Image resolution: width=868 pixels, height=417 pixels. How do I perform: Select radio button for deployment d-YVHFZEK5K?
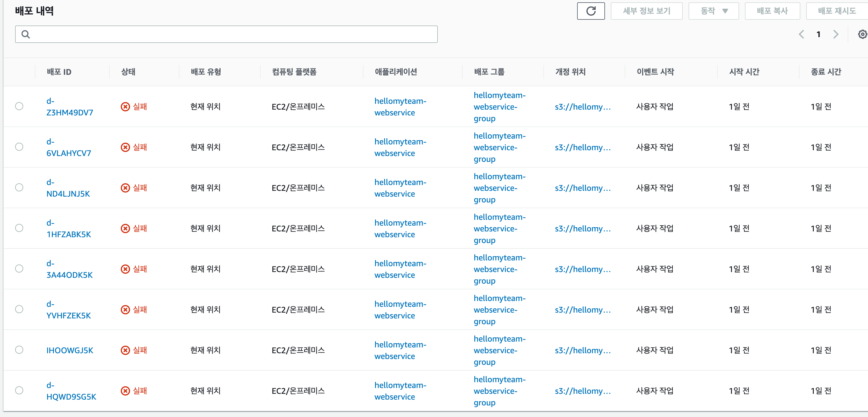(x=19, y=309)
